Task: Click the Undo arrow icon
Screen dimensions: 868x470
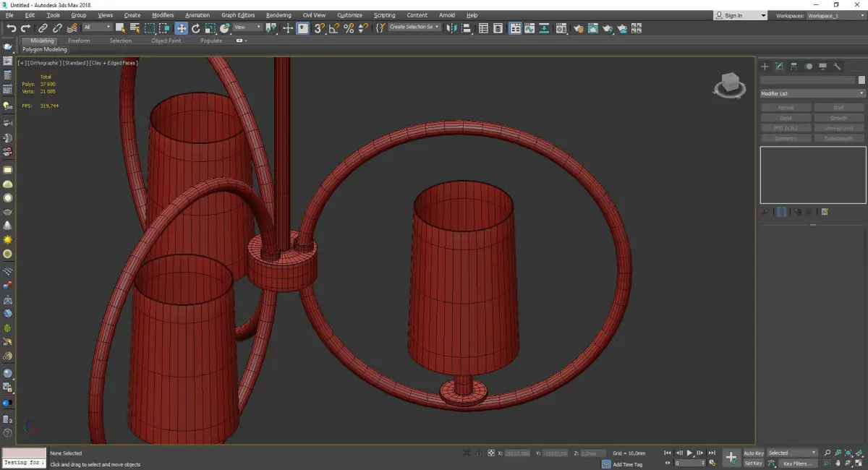Action: click(11, 28)
